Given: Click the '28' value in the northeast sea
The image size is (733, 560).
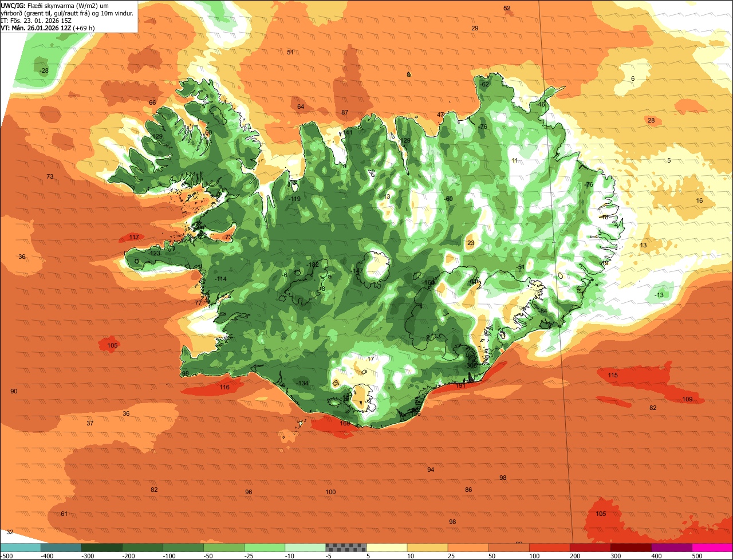Looking at the screenshot, I should (651, 120).
